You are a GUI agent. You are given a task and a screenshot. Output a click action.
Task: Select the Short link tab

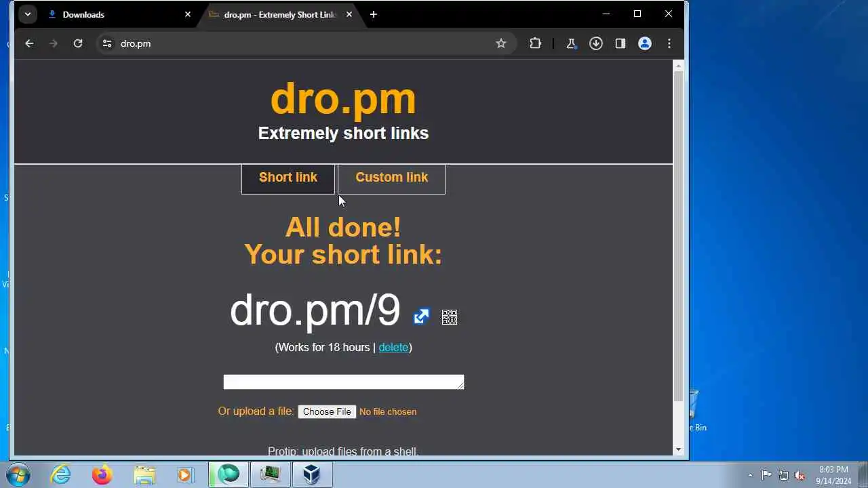(288, 178)
